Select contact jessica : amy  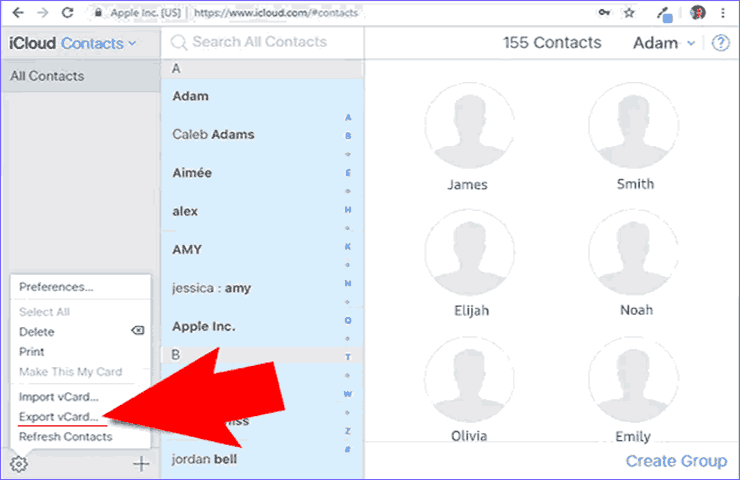[x=262, y=288]
